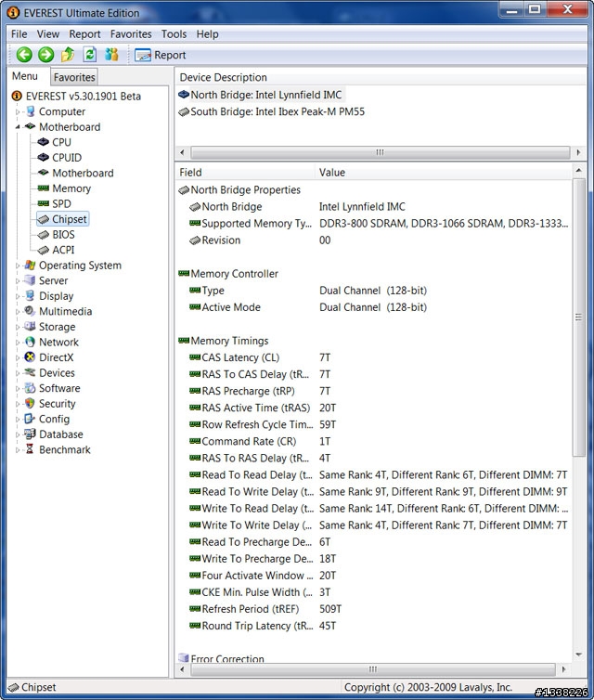Open the View menu
The height and width of the screenshot is (700, 594).
47,34
